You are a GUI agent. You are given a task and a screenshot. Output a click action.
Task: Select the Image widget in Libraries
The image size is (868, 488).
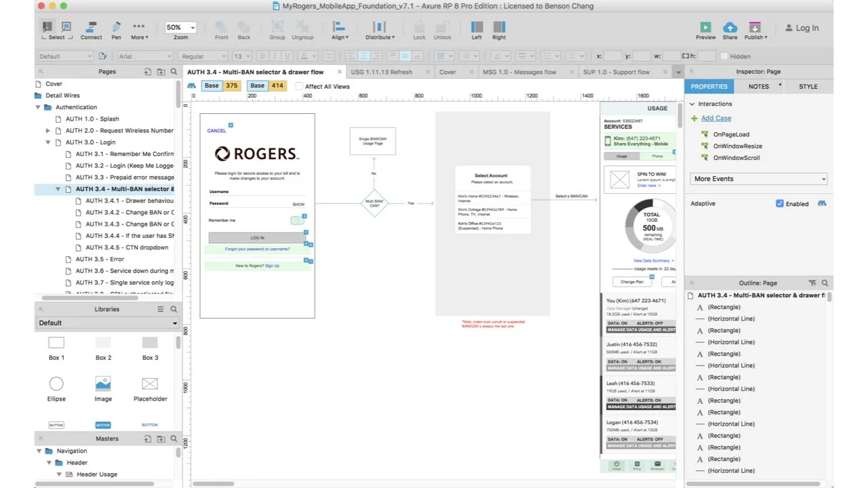(103, 390)
